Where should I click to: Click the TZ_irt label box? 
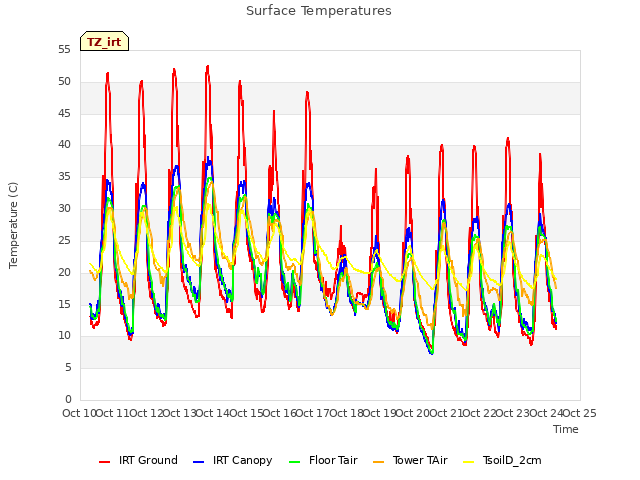104,41
